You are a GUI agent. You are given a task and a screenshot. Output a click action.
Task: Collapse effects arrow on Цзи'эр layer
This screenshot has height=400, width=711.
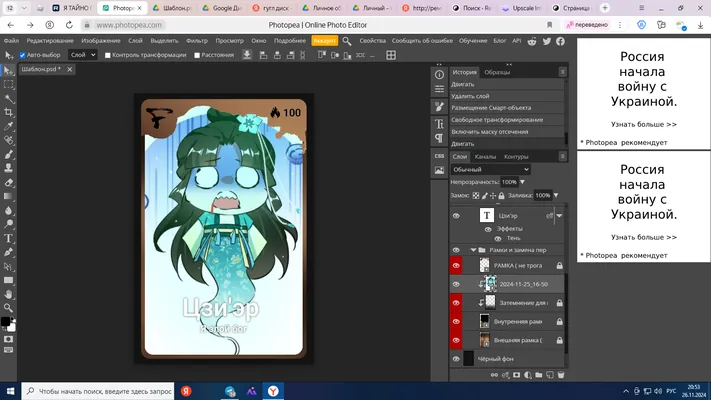click(x=560, y=216)
